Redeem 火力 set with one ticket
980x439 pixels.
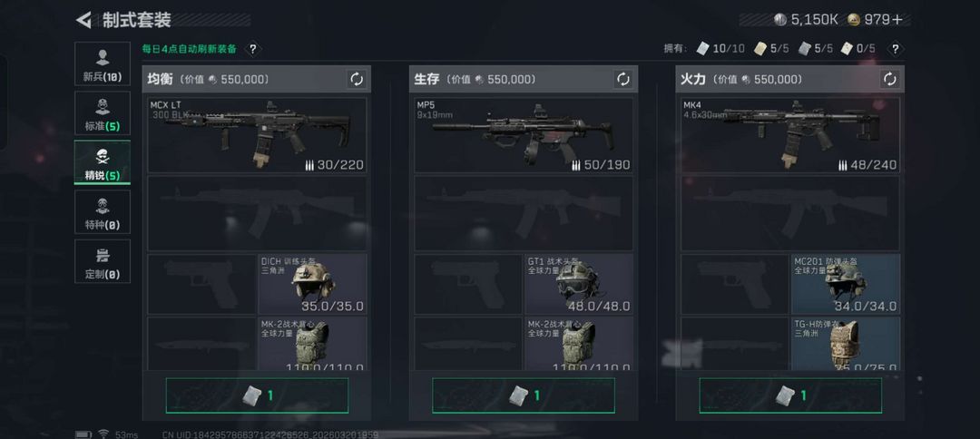pos(790,395)
